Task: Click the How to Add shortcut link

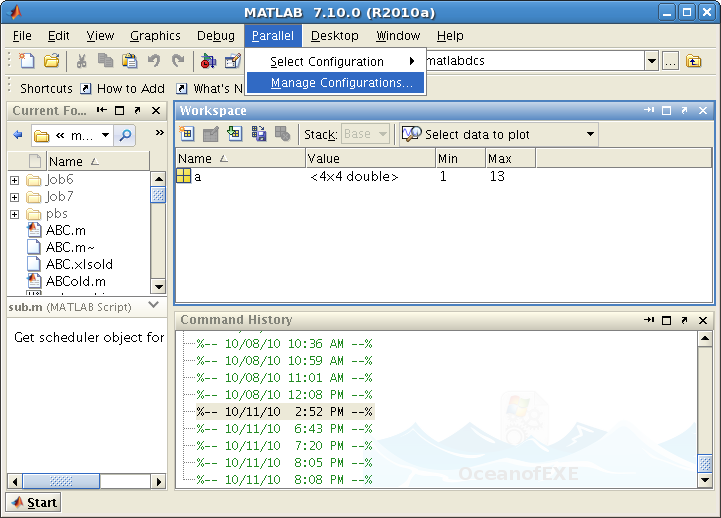Action: [x=123, y=88]
